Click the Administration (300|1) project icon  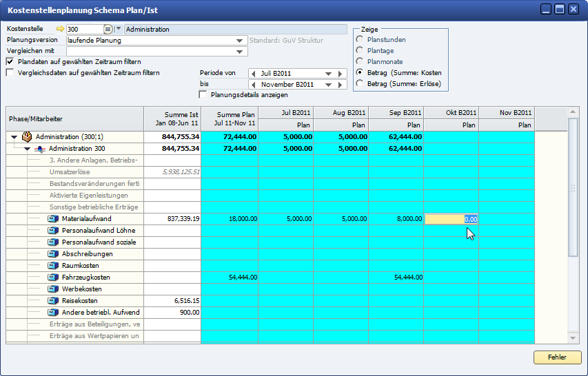click(x=27, y=137)
